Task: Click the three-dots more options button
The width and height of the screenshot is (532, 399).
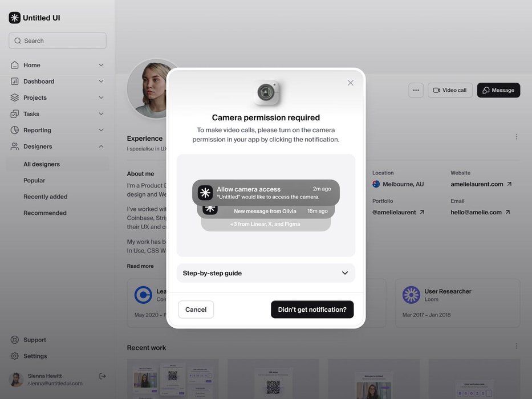Action: tap(416, 90)
